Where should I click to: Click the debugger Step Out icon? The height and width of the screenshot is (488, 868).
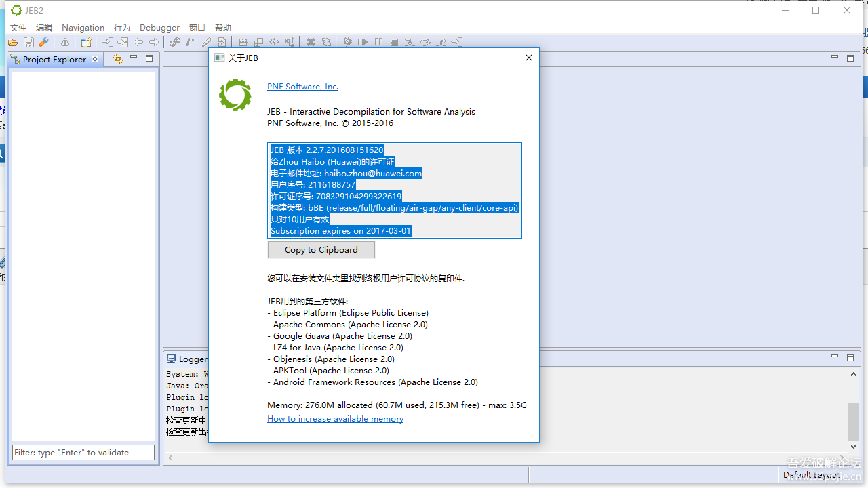click(441, 43)
